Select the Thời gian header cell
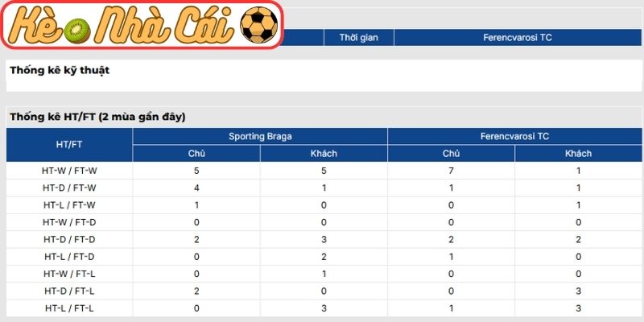This screenshot has height=322, width=644. click(358, 37)
